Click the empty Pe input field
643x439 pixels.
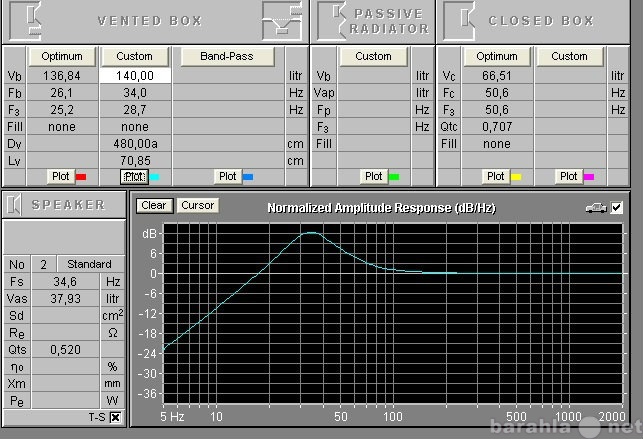pos(65,400)
